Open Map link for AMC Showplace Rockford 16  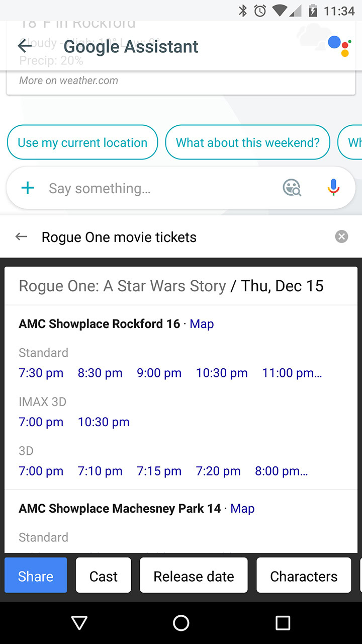tap(202, 324)
